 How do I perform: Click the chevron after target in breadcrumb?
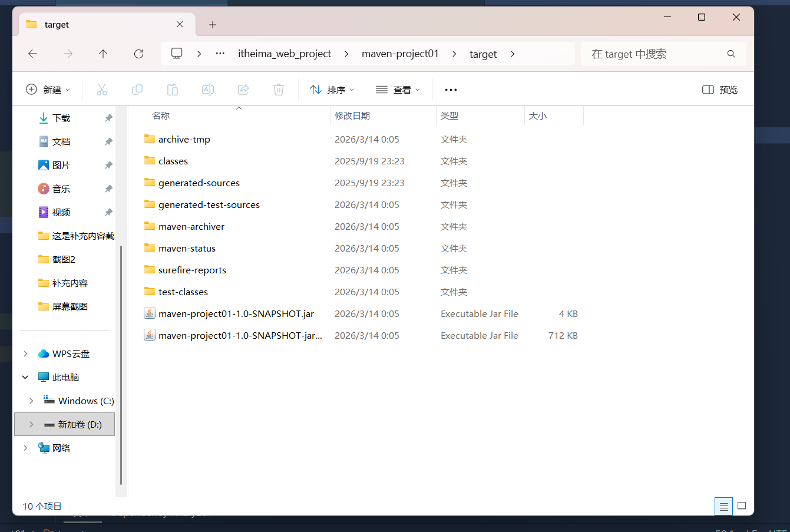pos(513,54)
